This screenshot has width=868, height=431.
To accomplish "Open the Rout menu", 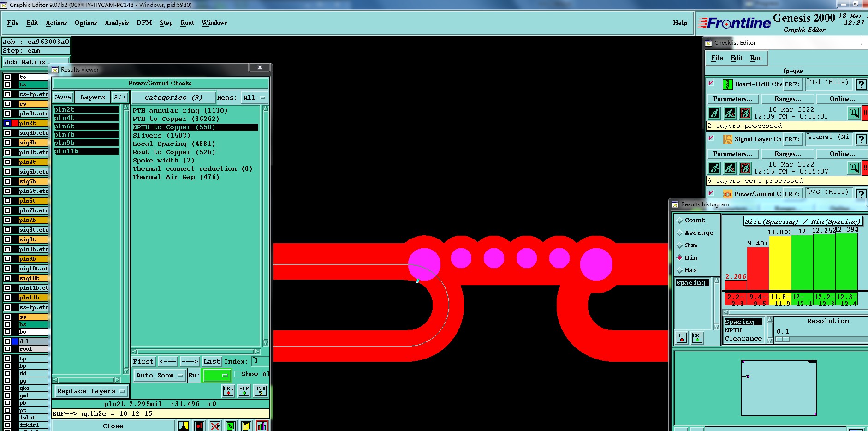I will coord(187,23).
